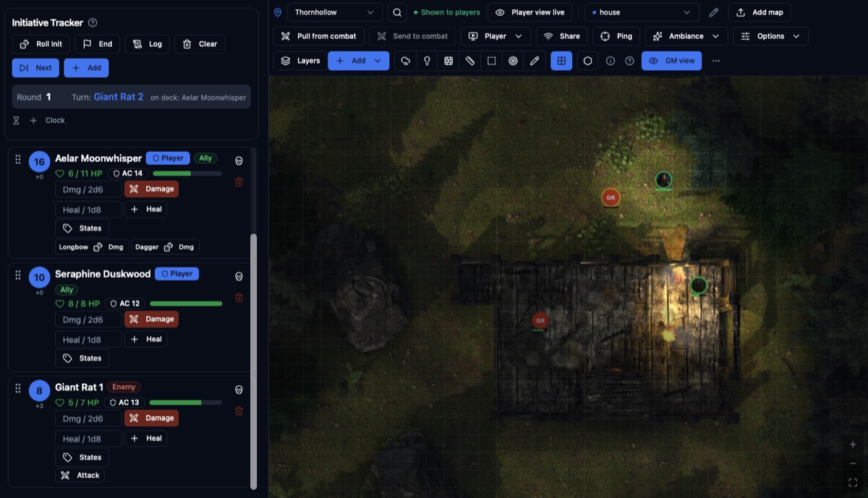Open States for Seraphine Duskwood
Image resolution: width=868 pixels, height=498 pixels.
coord(82,359)
